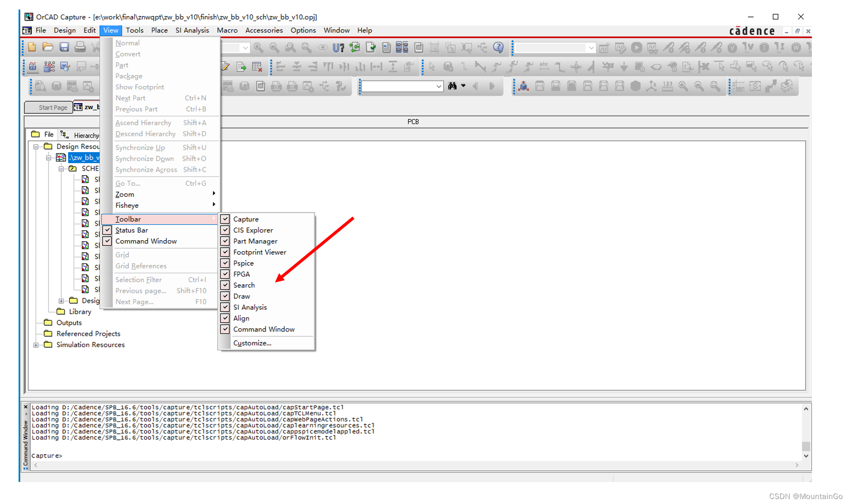Viewport: 850px width, 504px height.
Task: Click the binoculars search icon
Action: pyautogui.click(x=453, y=86)
